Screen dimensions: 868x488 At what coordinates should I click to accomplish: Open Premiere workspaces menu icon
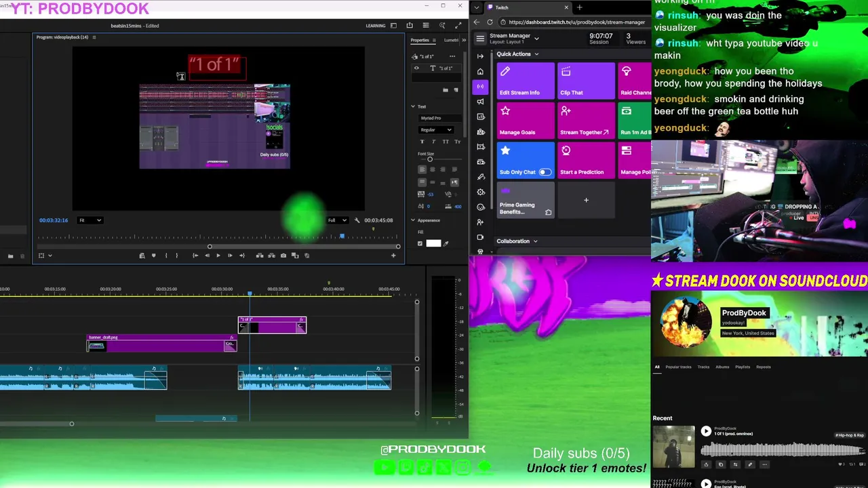[426, 26]
